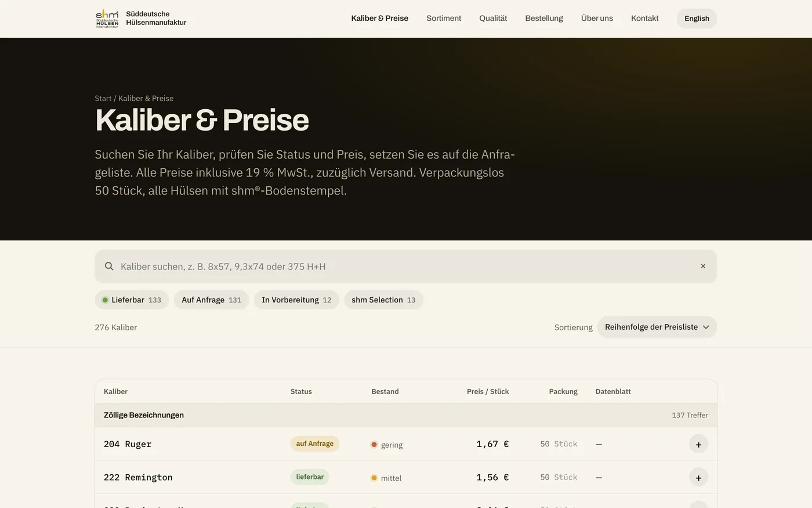Click the auf Anfrage status badge
812x508 pixels.
315,444
